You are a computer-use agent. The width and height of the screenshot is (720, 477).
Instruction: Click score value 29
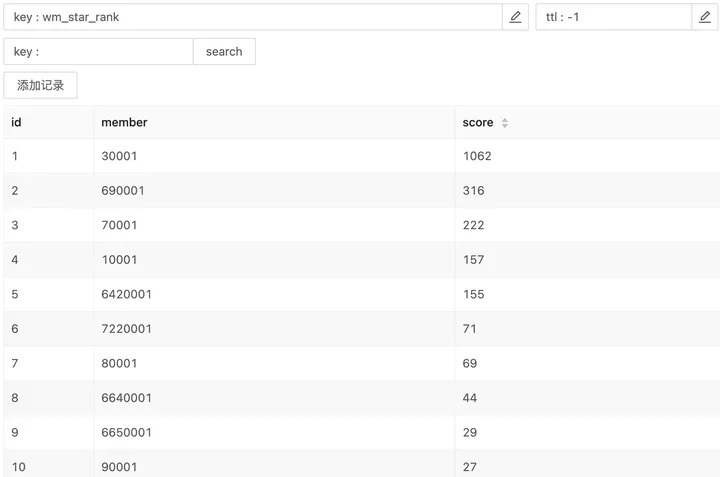[x=470, y=432]
